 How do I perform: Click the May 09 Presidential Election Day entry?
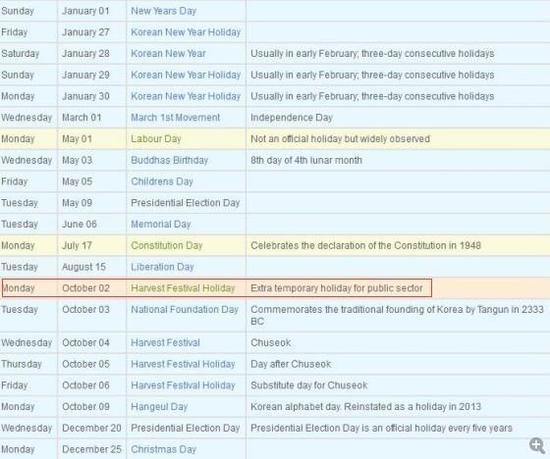click(185, 203)
